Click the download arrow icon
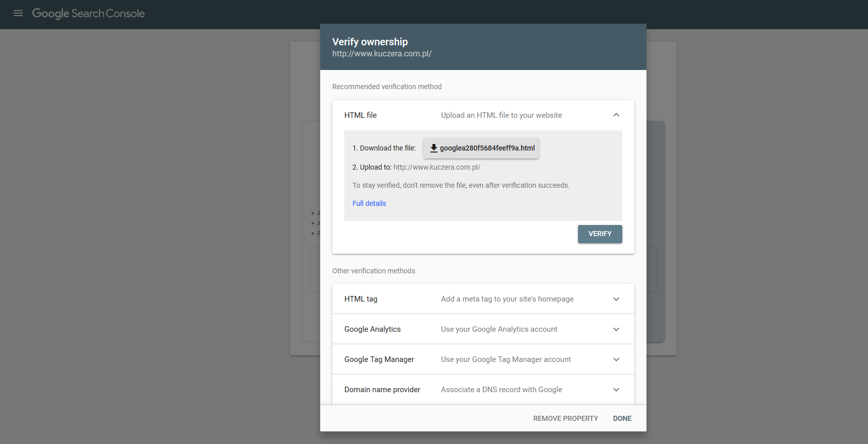 pyautogui.click(x=433, y=149)
